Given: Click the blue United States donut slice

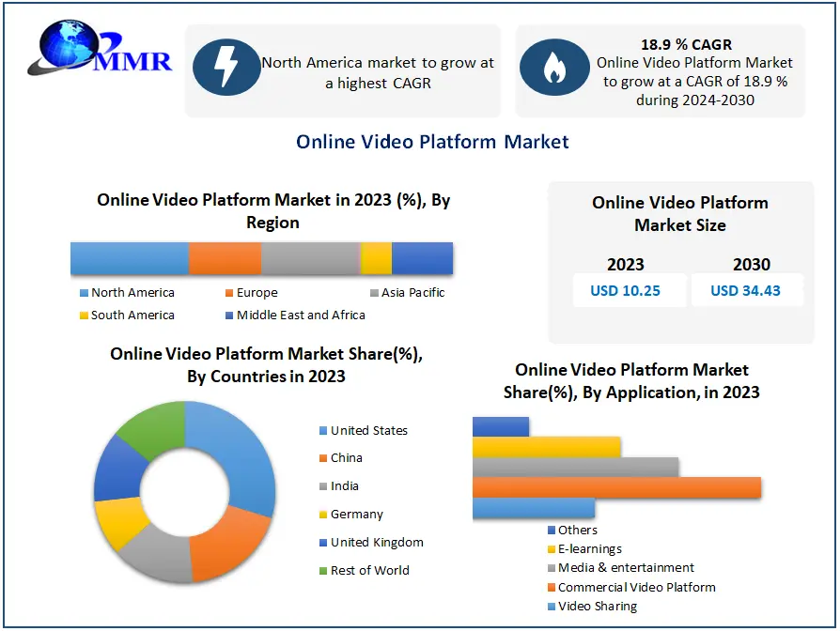Looking at the screenshot, I should (241, 454).
